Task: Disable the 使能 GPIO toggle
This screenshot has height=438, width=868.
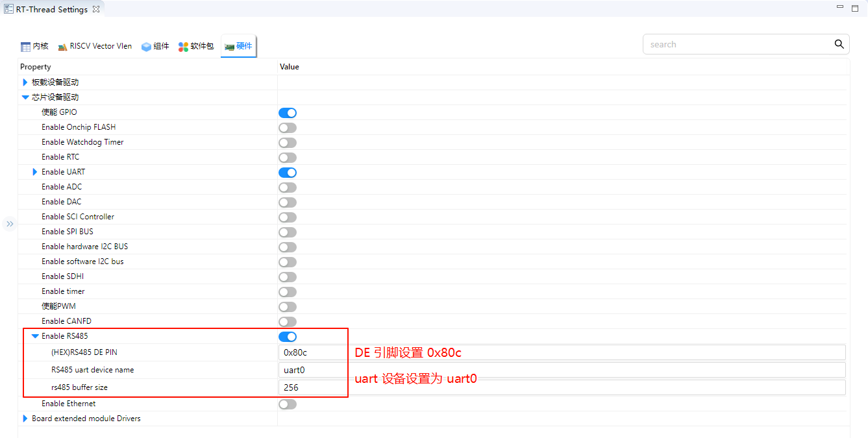Action: pyautogui.click(x=288, y=113)
